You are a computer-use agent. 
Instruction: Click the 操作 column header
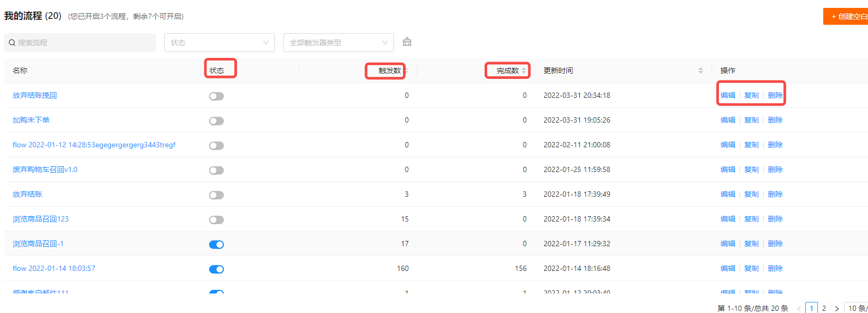[728, 70]
